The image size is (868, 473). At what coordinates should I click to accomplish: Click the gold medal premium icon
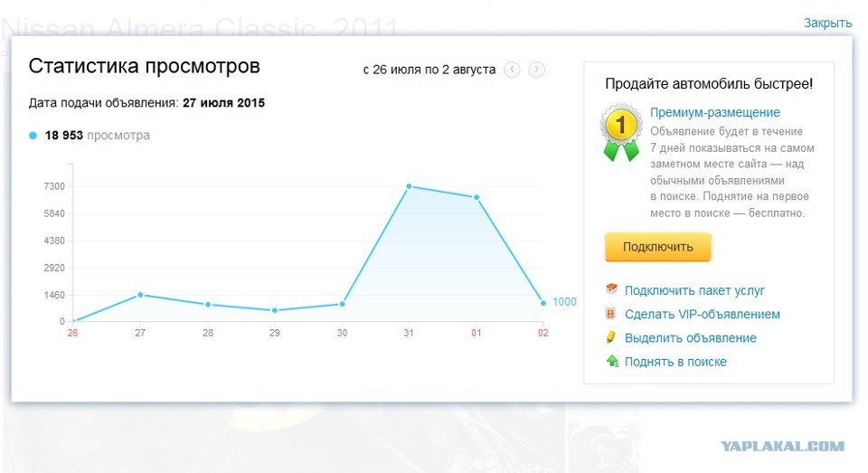point(621,133)
